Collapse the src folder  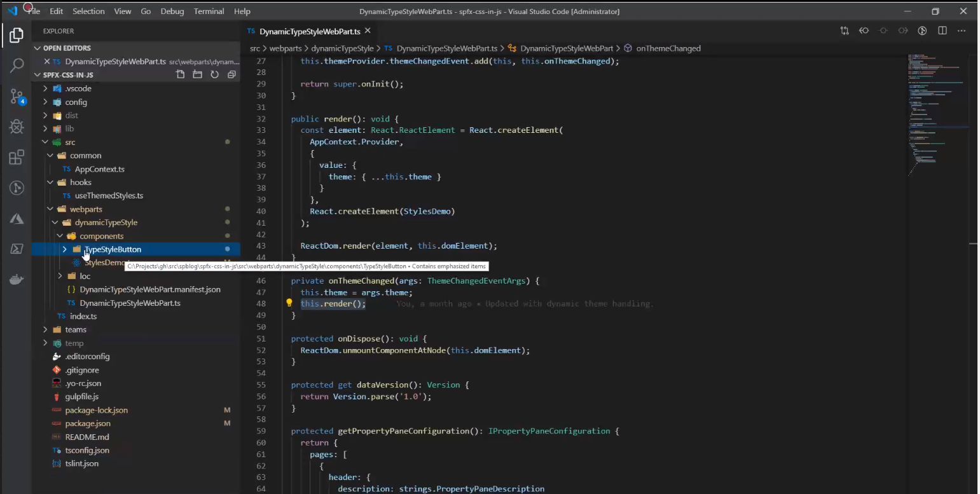70,142
